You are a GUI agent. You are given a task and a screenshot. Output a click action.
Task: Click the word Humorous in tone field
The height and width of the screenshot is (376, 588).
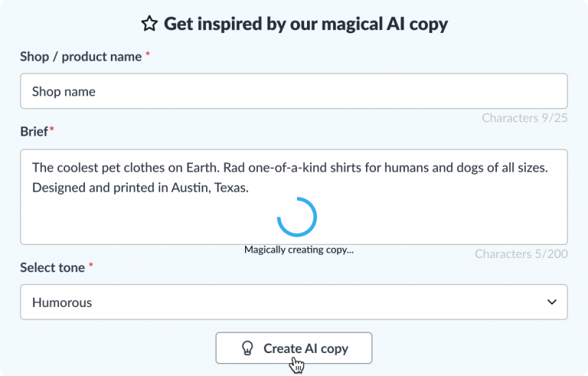tap(62, 302)
